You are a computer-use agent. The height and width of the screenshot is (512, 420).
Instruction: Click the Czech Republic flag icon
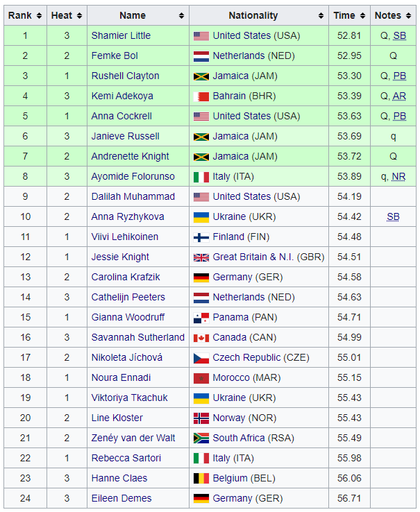coord(201,358)
